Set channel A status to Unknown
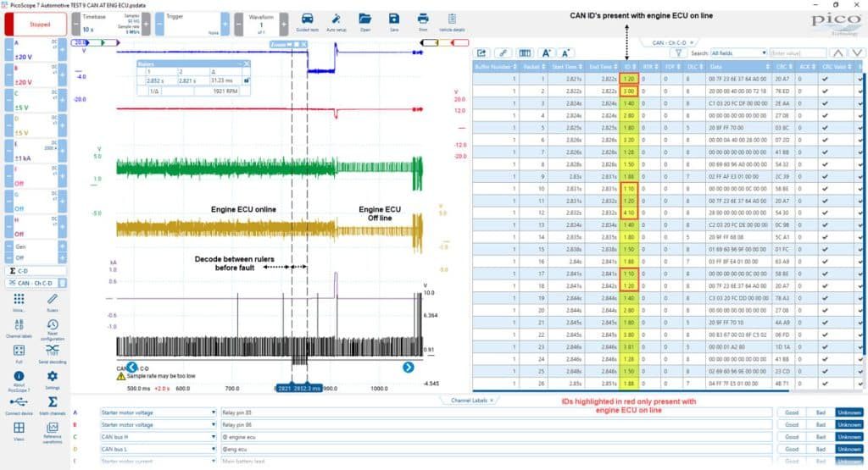868x470 pixels. [849, 412]
